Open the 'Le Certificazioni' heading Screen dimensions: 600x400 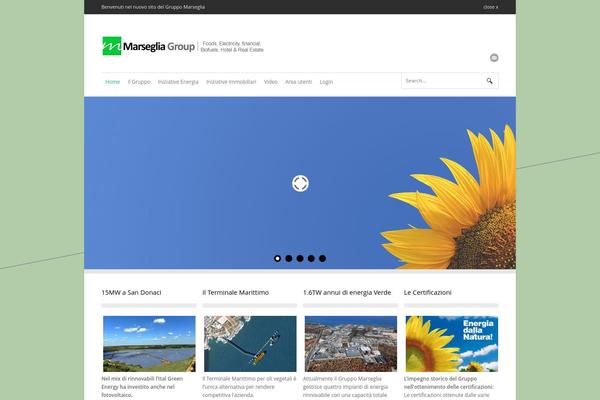tap(427, 292)
